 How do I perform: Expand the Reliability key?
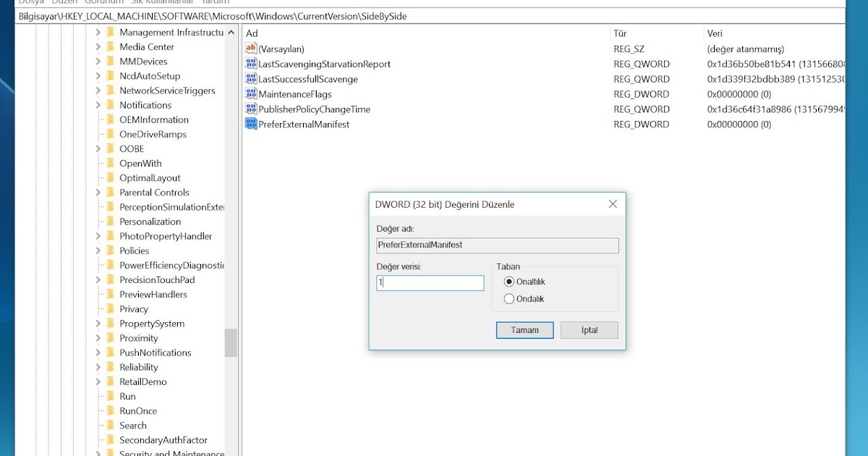point(98,367)
